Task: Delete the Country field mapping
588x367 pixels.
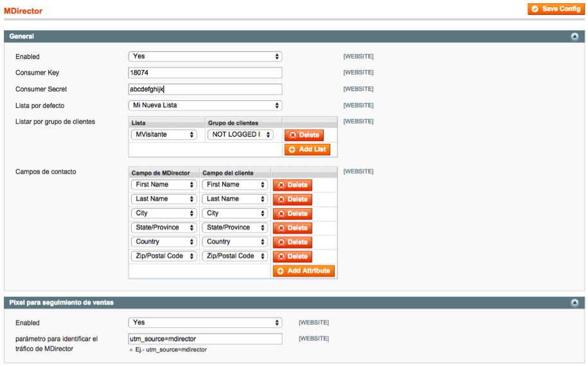Action: 292,242
